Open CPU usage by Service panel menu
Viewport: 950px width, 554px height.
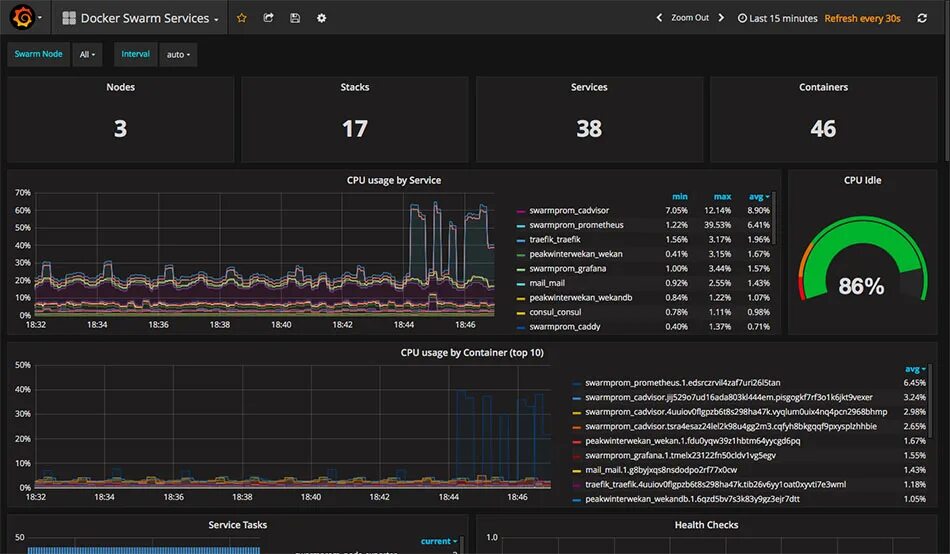point(394,180)
